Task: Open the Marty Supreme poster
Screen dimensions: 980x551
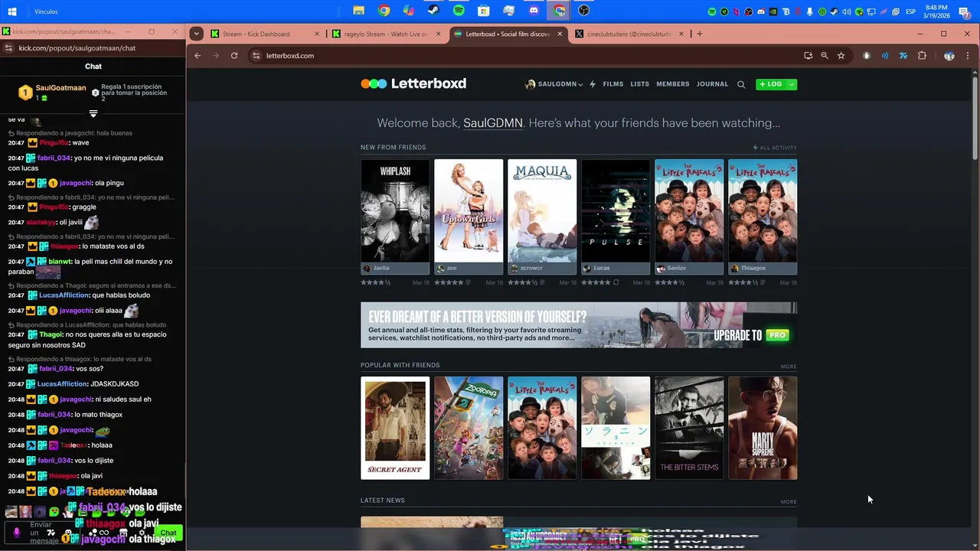Action: pyautogui.click(x=763, y=428)
